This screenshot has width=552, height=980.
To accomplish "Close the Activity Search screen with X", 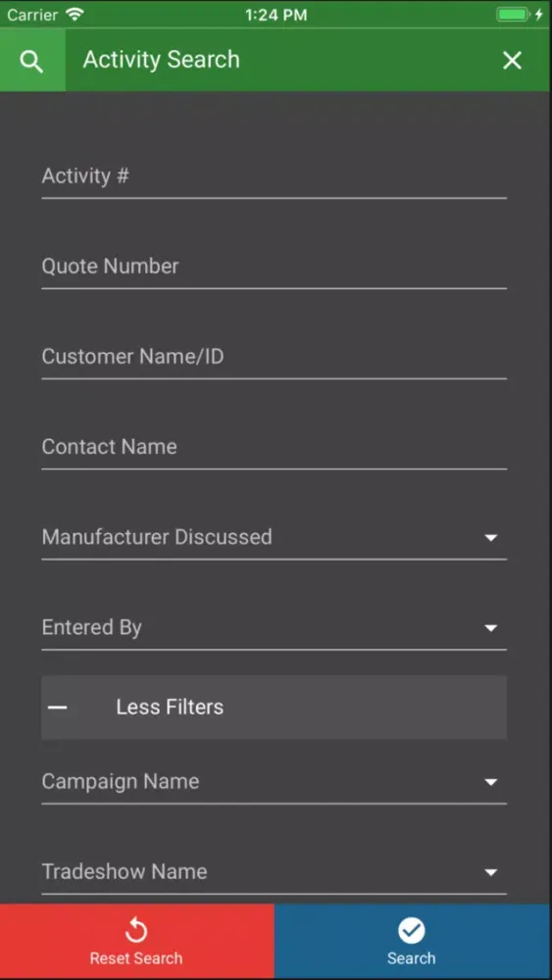I will (x=512, y=61).
